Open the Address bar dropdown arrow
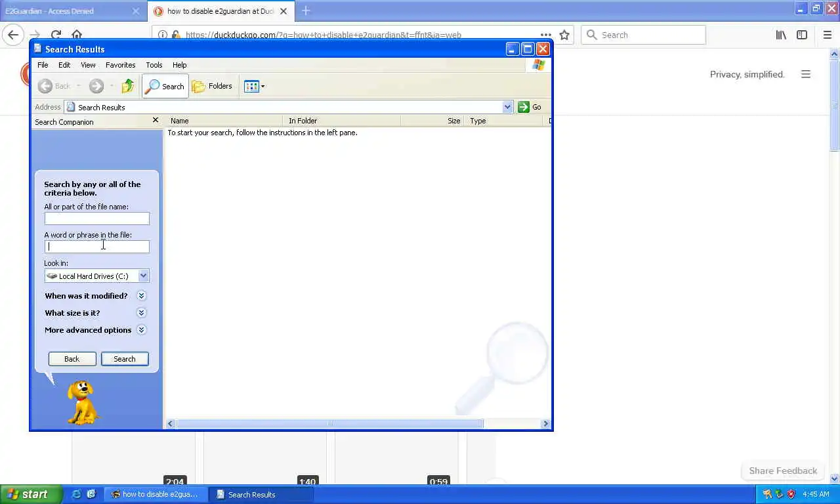This screenshot has height=504, width=840. click(x=507, y=107)
